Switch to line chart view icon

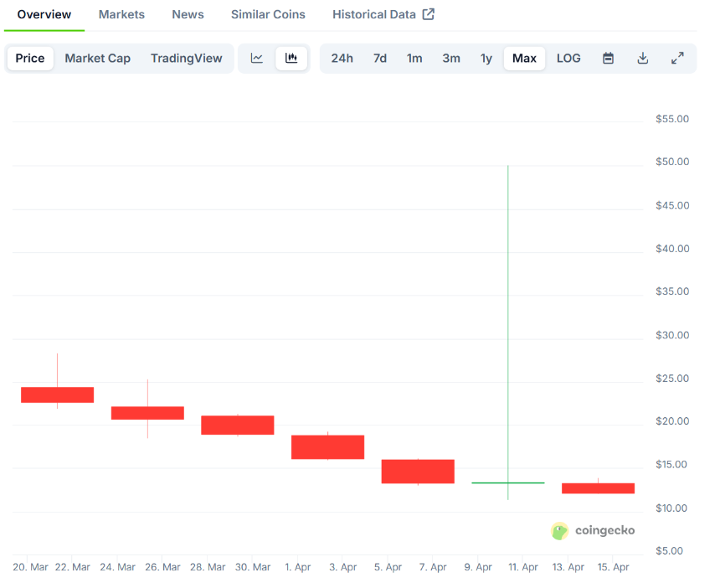[x=257, y=59]
